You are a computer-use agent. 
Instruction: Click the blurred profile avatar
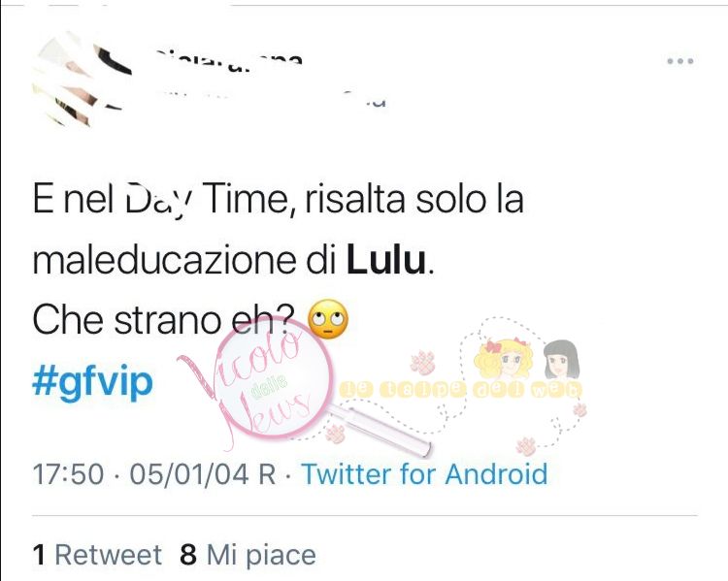click(x=82, y=80)
